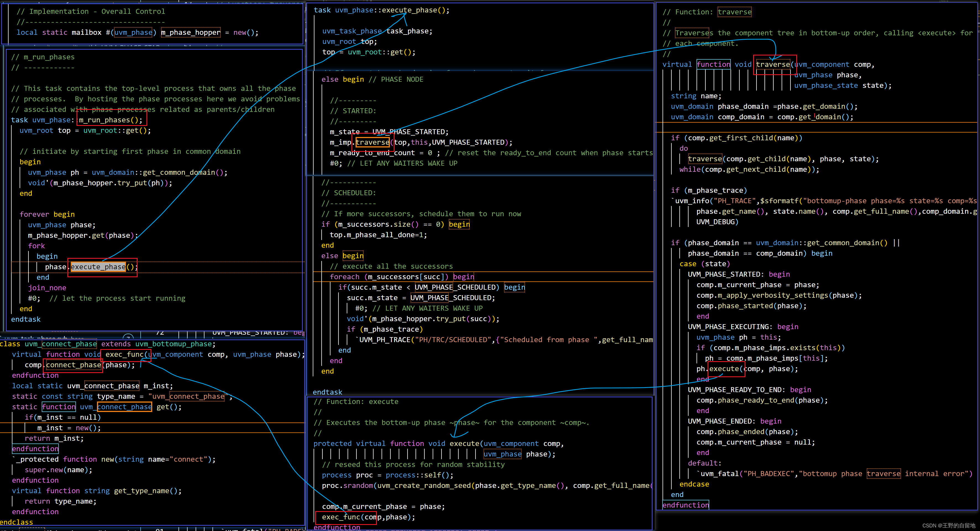This screenshot has width=980, height=531.
Task: Click the 'fork' keyword line
Action: tap(36, 246)
